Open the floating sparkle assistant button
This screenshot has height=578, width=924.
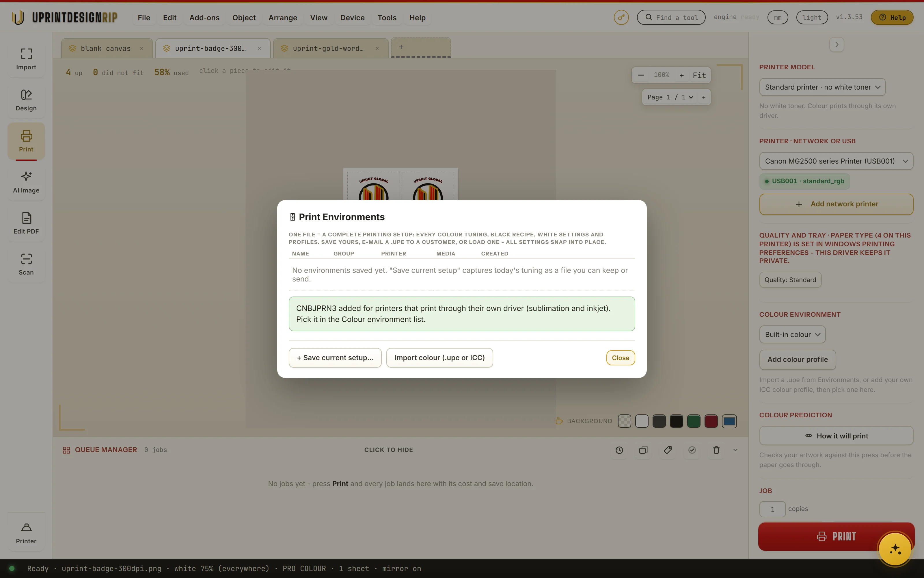click(895, 549)
